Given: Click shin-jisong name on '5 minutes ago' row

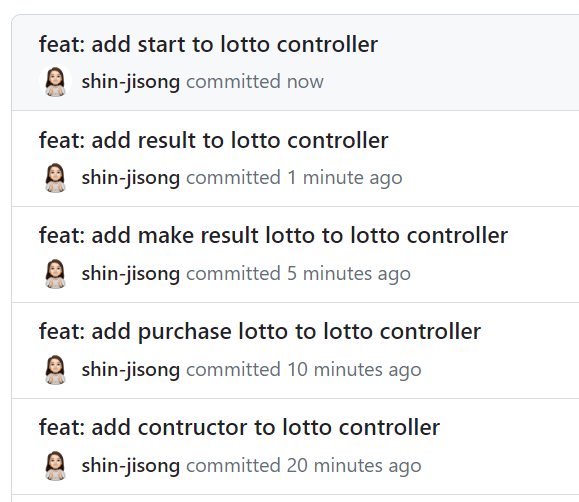Looking at the screenshot, I should point(131,274).
